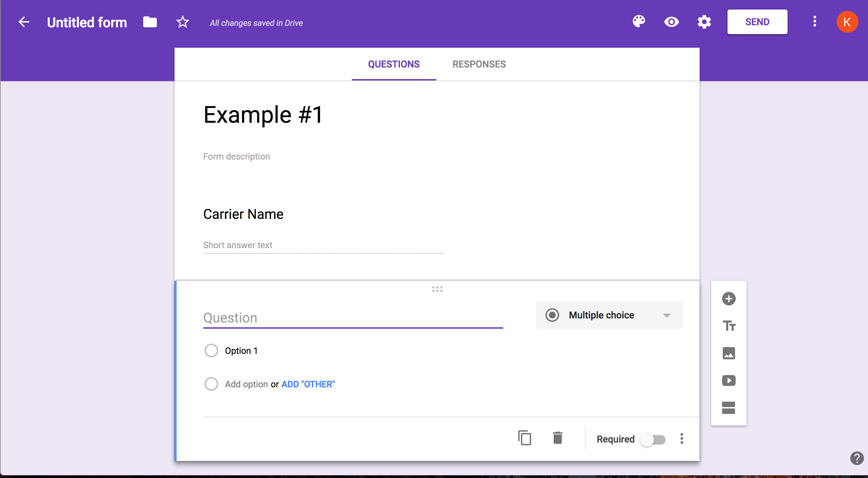868x478 pixels.
Task: Open the question's three-dot options menu
Action: (x=682, y=439)
